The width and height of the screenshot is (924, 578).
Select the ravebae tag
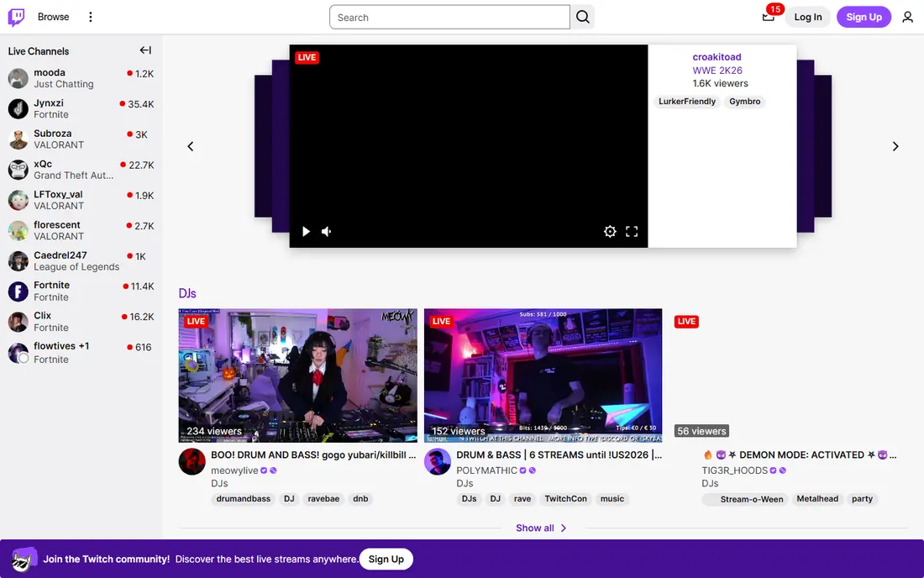(323, 498)
